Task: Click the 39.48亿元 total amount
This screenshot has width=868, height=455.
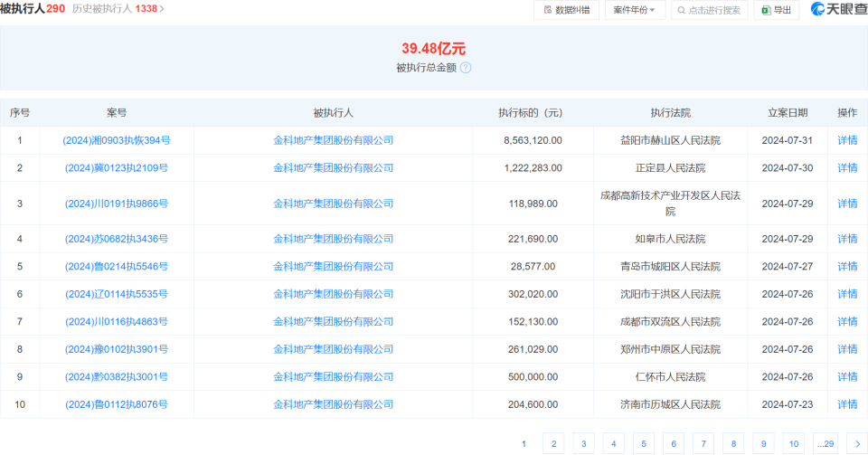Action: point(433,49)
